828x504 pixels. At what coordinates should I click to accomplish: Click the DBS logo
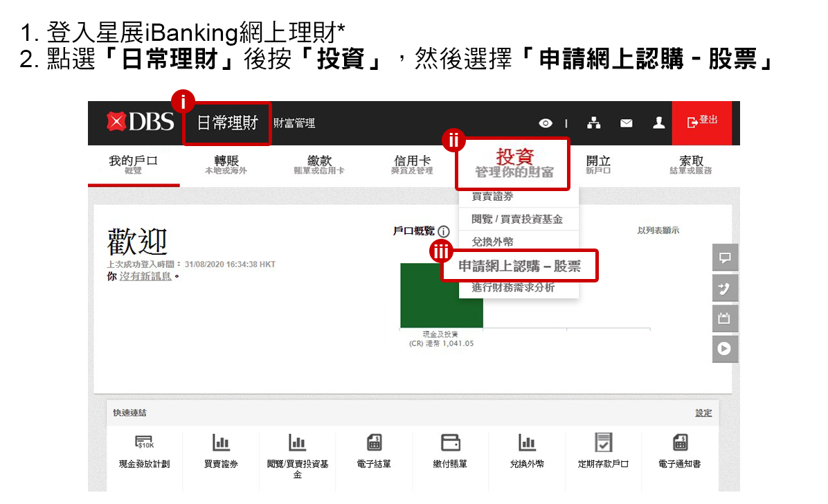click(x=141, y=123)
